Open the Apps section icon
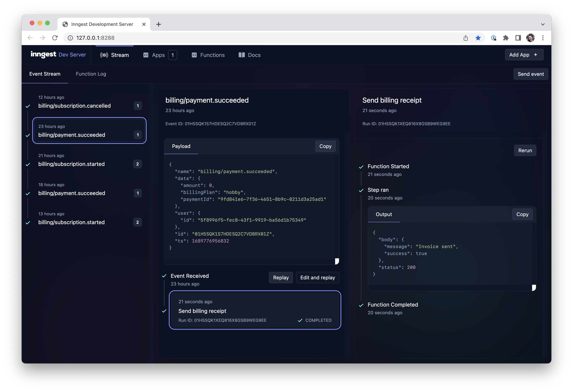573x392 pixels. pyautogui.click(x=145, y=55)
